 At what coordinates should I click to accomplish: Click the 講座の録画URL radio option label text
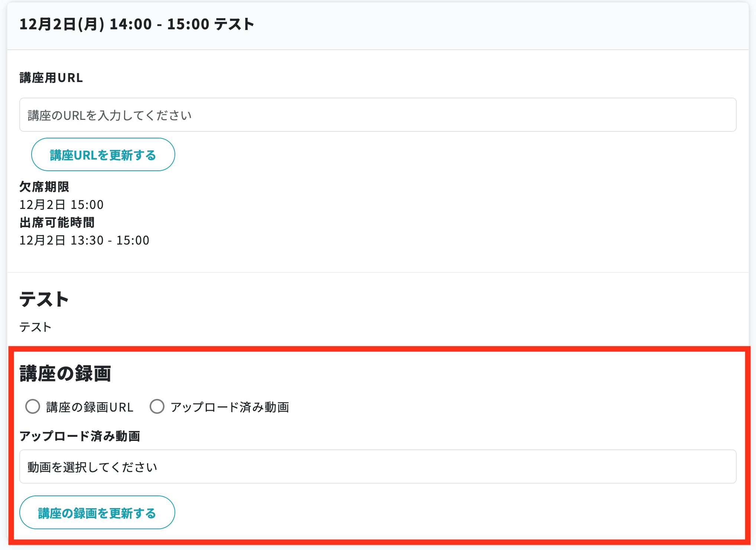(x=89, y=407)
